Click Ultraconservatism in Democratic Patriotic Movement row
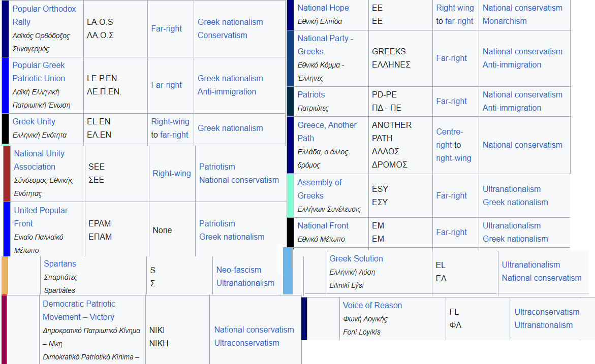This screenshot has height=364, width=595. [246, 343]
